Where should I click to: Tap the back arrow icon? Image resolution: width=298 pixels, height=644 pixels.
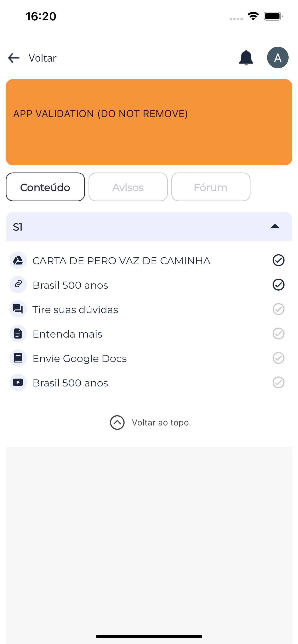[x=13, y=58]
